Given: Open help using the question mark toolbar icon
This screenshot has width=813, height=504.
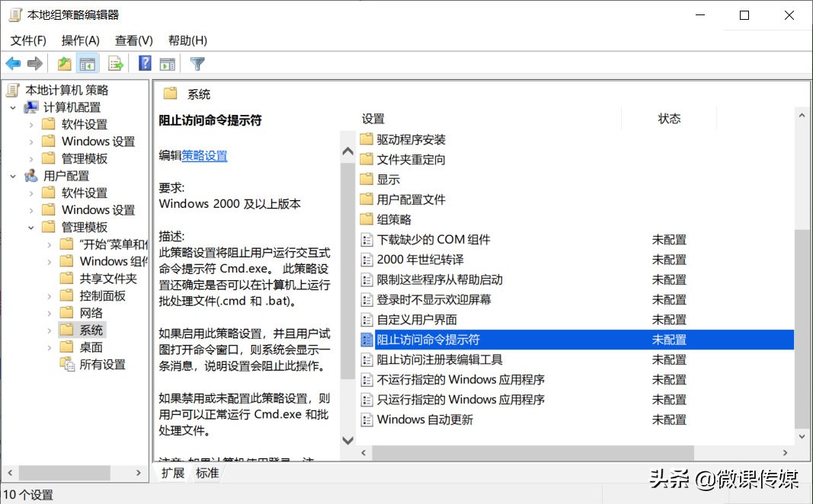Looking at the screenshot, I should coord(146,63).
